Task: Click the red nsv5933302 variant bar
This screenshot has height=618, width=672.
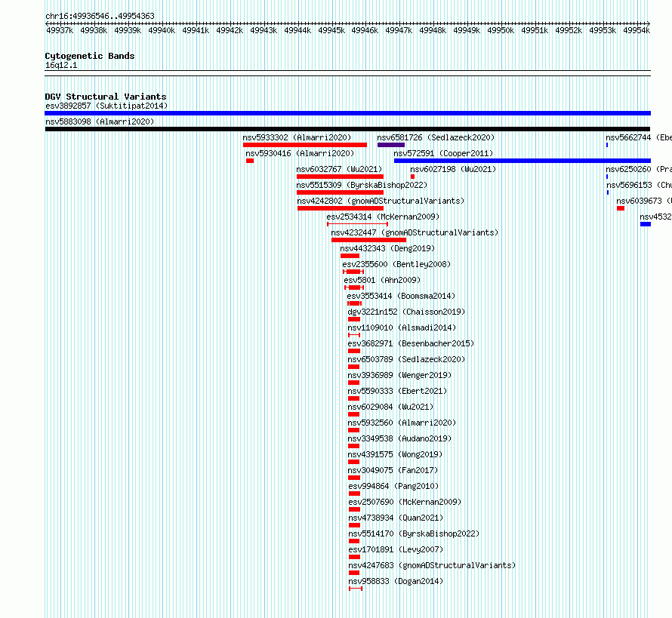Action: 305,145
